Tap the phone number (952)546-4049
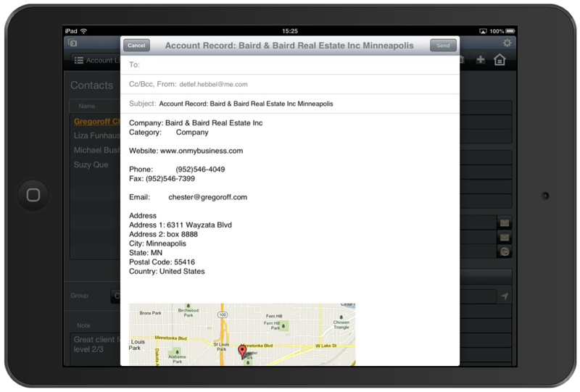Screen dimensions: 580x392 click(200, 170)
